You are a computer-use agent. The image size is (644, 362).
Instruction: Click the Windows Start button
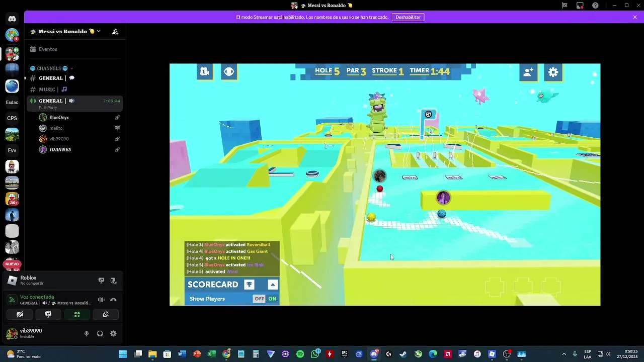point(123,354)
